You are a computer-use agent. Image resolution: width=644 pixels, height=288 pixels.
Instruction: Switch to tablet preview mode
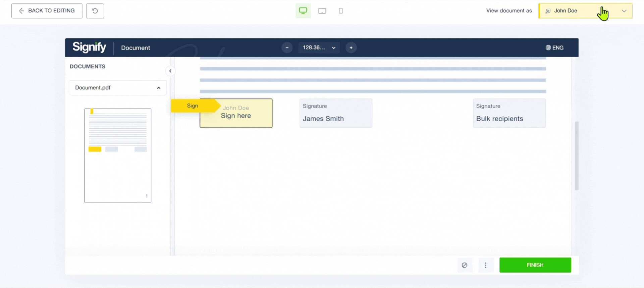pos(322,11)
